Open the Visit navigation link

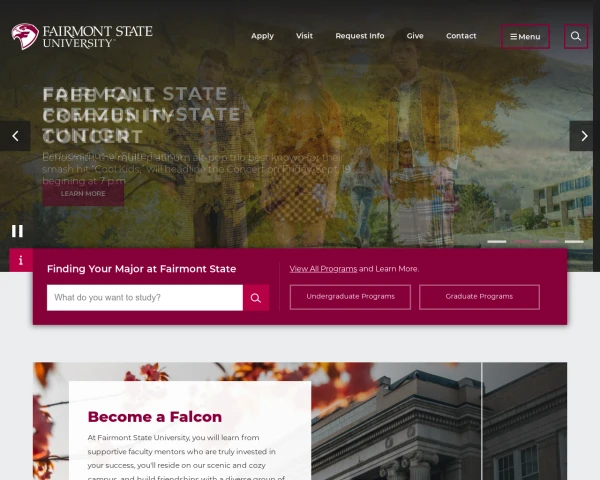(x=304, y=36)
